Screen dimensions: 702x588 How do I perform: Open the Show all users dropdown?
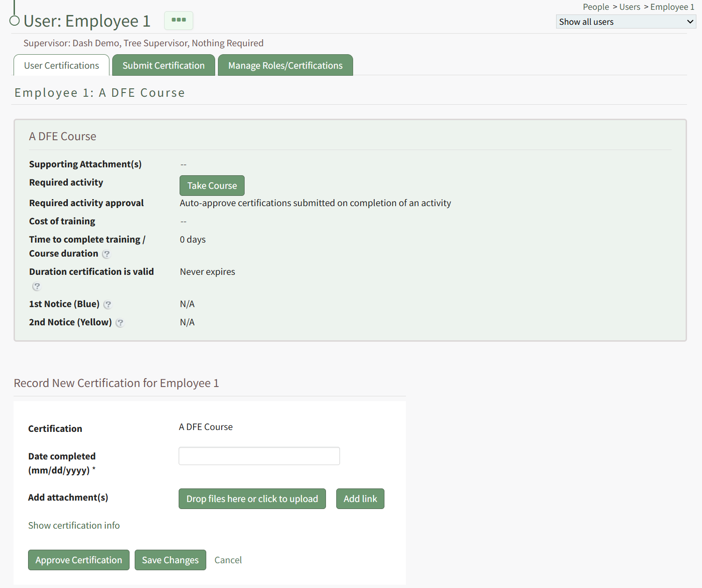point(625,22)
